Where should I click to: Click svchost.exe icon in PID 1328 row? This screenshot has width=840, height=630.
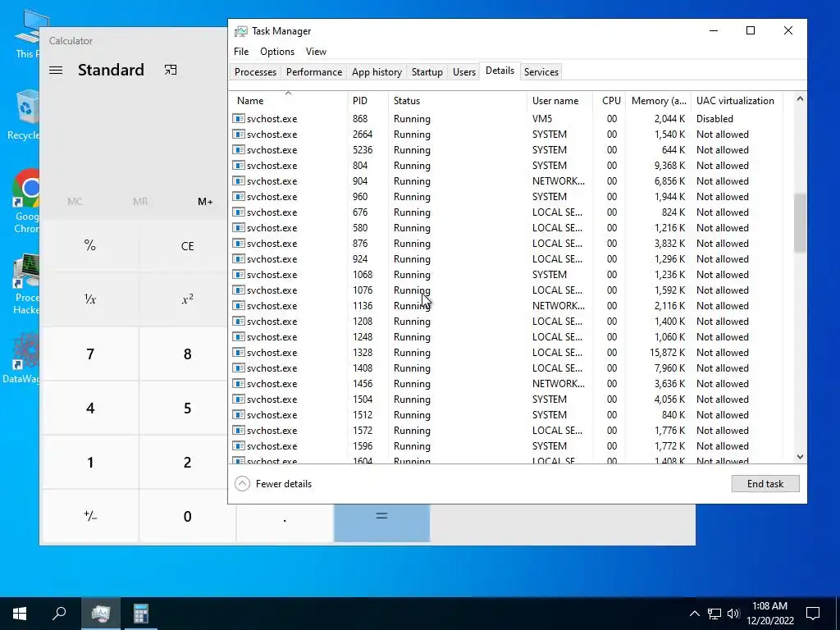click(x=239, y=352)
